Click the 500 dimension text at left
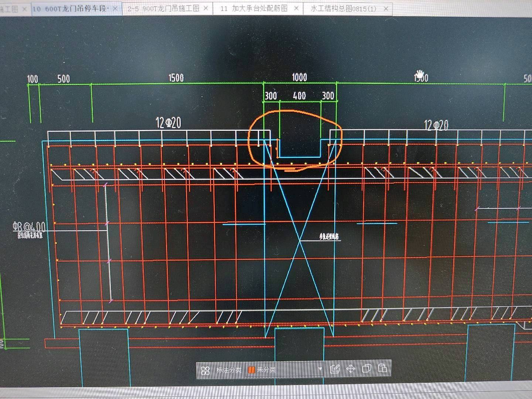 coord(64,79)
